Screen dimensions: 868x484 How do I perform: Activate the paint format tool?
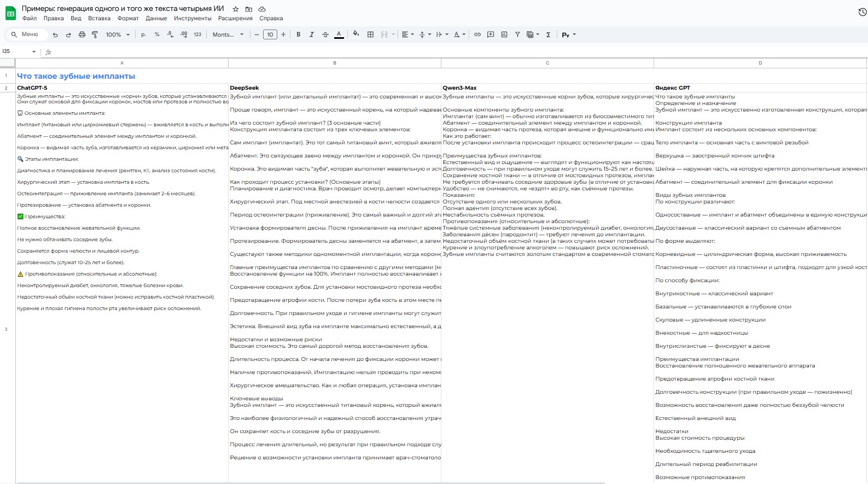(95, 34)
